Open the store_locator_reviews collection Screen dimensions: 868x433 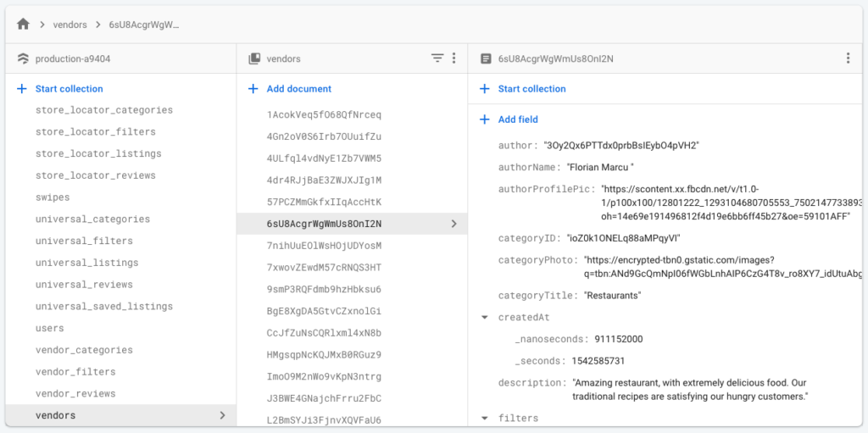pos(95,175)
